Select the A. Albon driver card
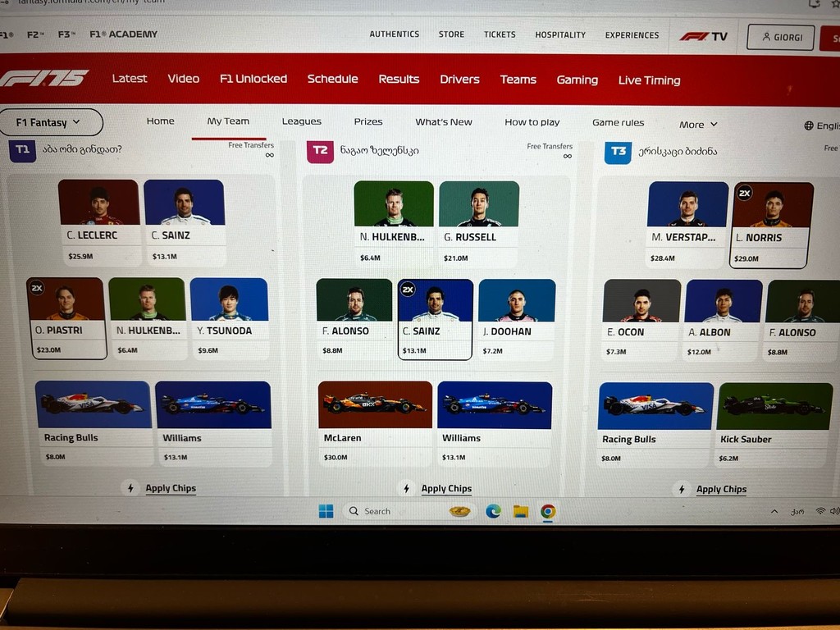This screenshot has height=630, width=840. click(x=724, y=322)
